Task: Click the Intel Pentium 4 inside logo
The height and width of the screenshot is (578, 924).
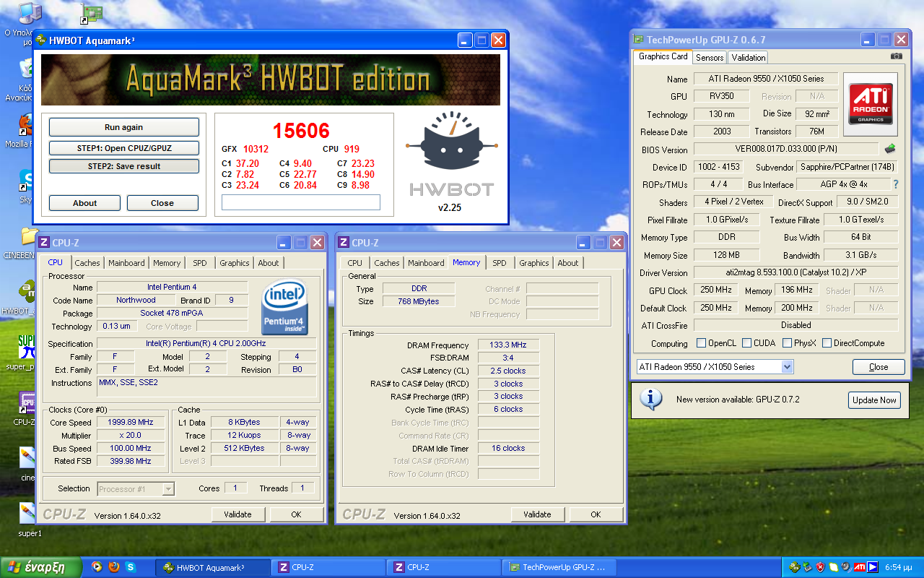Action: (285, 309)
